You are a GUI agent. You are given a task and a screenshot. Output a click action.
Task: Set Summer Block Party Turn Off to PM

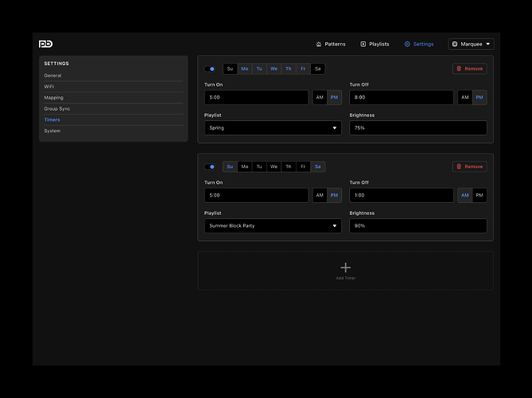[480, 195]
